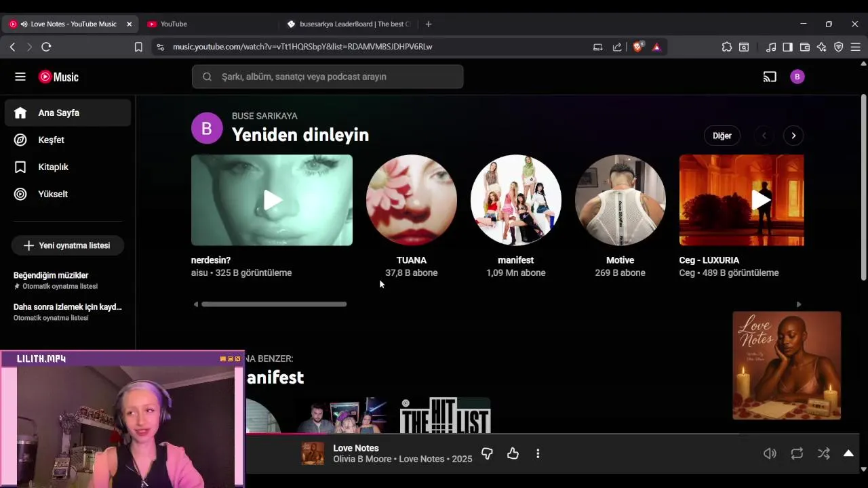Click the Kitaplık library icon

20,167
